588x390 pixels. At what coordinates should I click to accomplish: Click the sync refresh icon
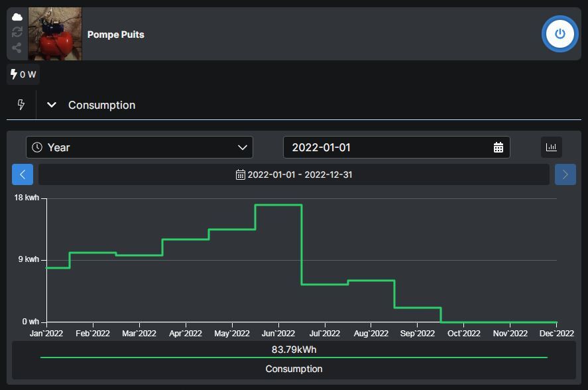17,32
